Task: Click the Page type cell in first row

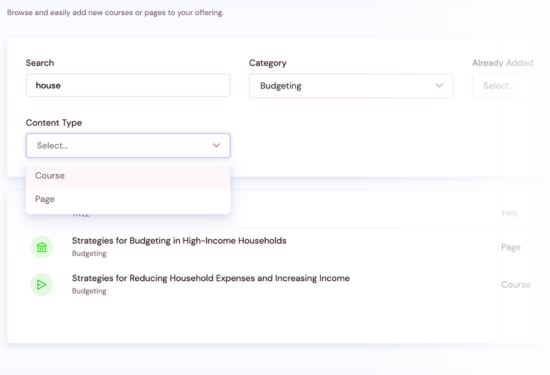Action: pyautogui.click(x=510, y=247)
